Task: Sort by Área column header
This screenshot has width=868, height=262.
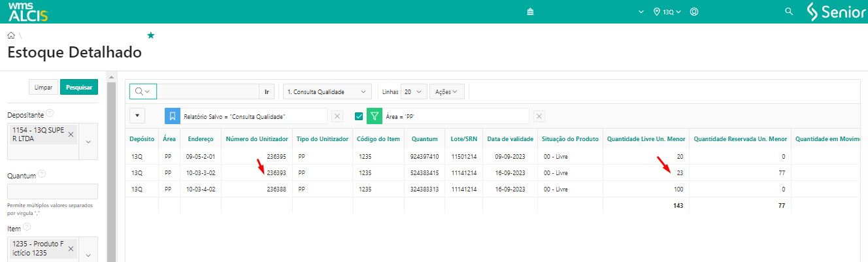Action: (169, 139)
